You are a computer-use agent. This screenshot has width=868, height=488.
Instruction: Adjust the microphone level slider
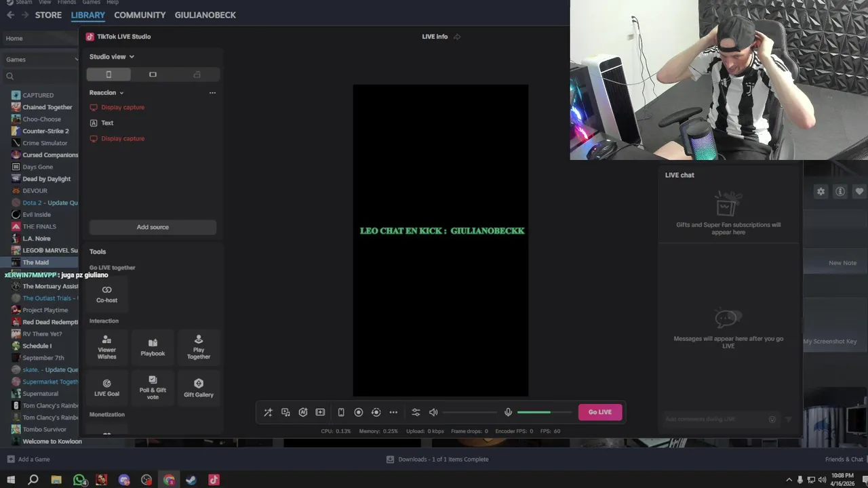click(544, 412)
